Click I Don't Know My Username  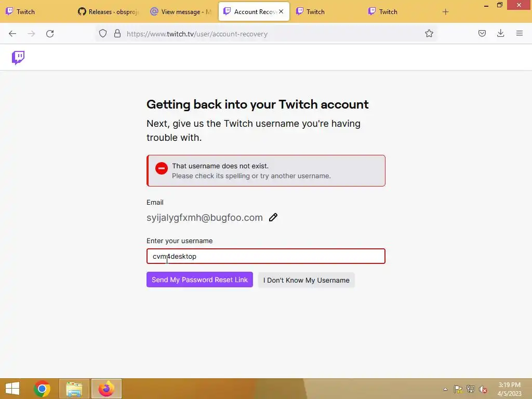(306, 280)
